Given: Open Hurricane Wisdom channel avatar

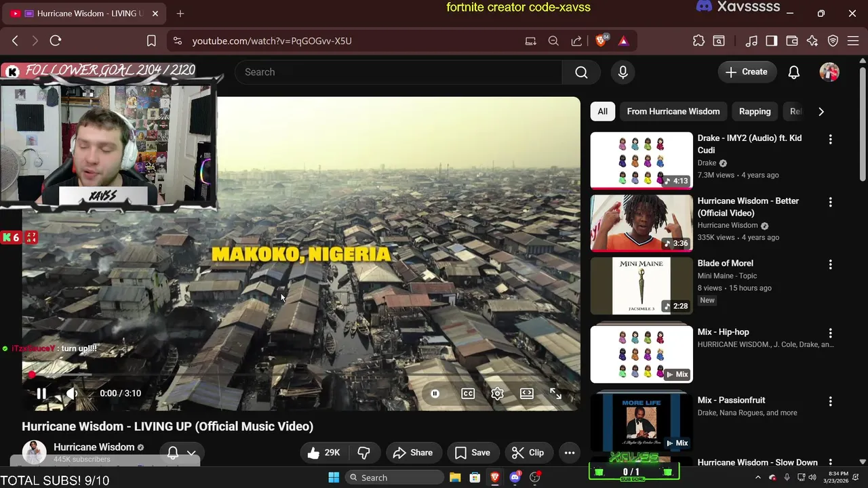Looking at the screenshot, I should pyautogui.click(x=34, y=452).
